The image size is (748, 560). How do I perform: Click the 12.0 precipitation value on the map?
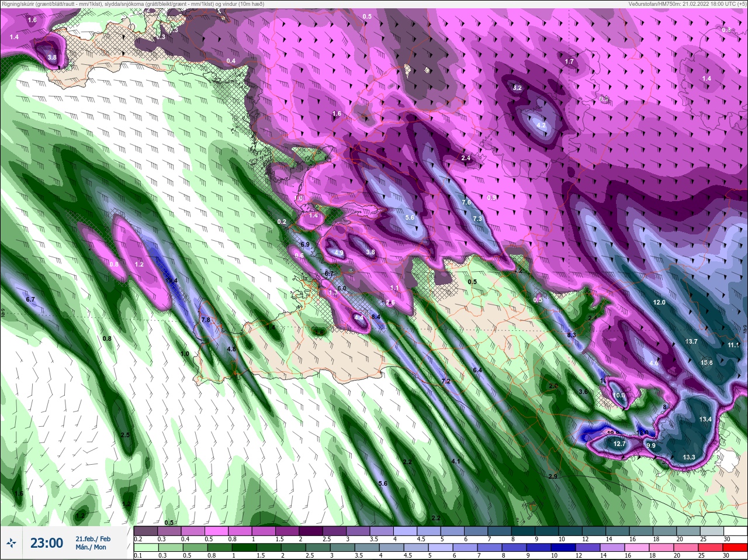click(659, 302)
